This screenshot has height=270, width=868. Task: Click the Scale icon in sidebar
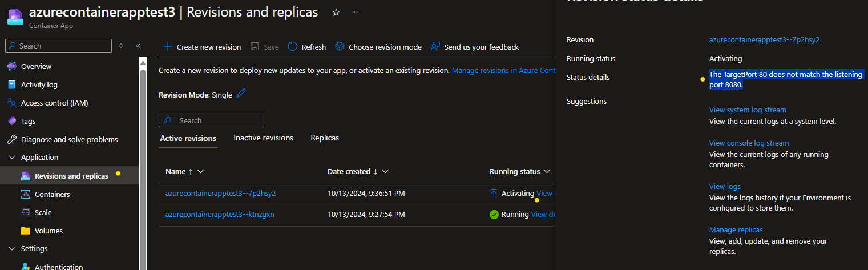[25, 212]
